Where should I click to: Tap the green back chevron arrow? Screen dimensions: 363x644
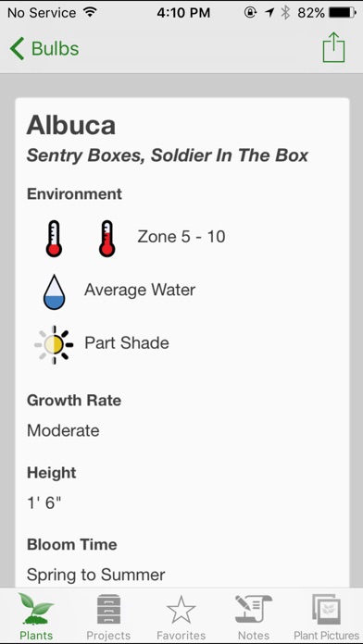click(17, 48)
